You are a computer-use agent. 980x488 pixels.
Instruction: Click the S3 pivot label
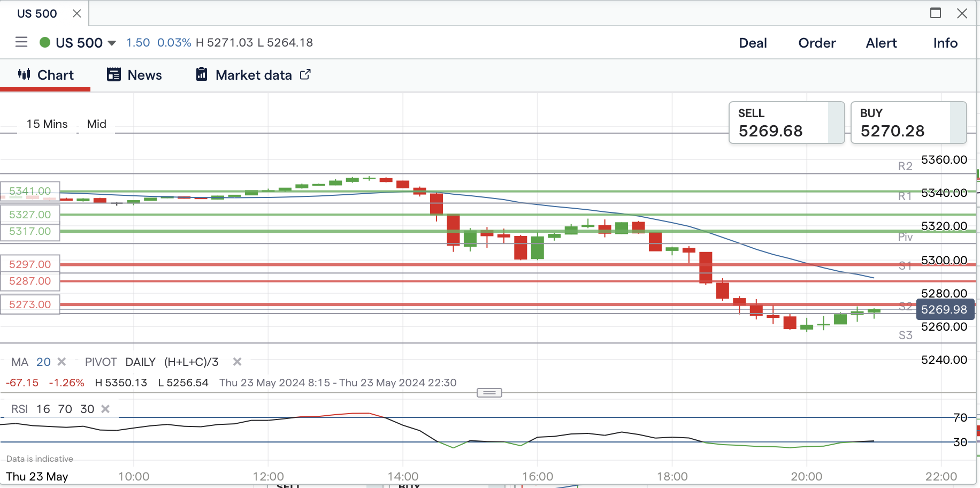tap(905, 335)
